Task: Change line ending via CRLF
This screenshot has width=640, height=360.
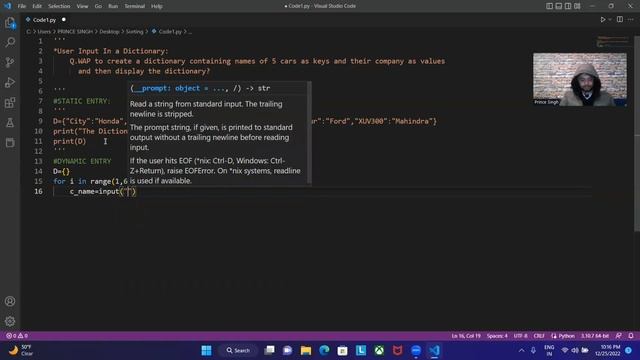Action: 539,336
